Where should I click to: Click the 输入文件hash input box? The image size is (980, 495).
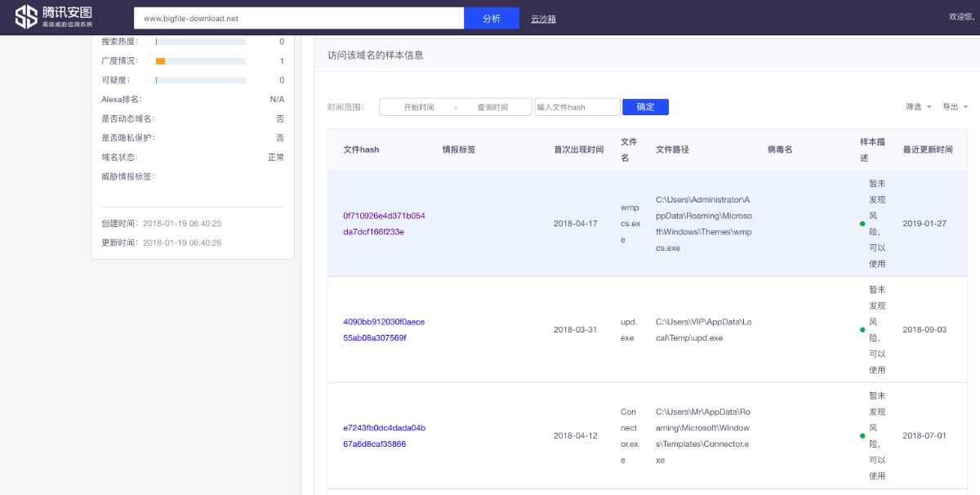pos(577,107)
